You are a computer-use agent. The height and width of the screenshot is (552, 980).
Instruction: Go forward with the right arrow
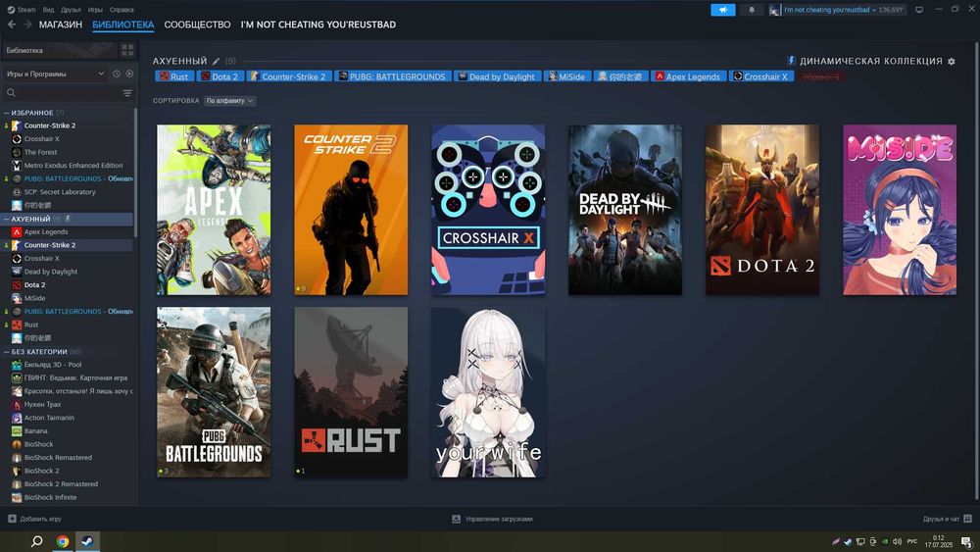click(27, 25)
